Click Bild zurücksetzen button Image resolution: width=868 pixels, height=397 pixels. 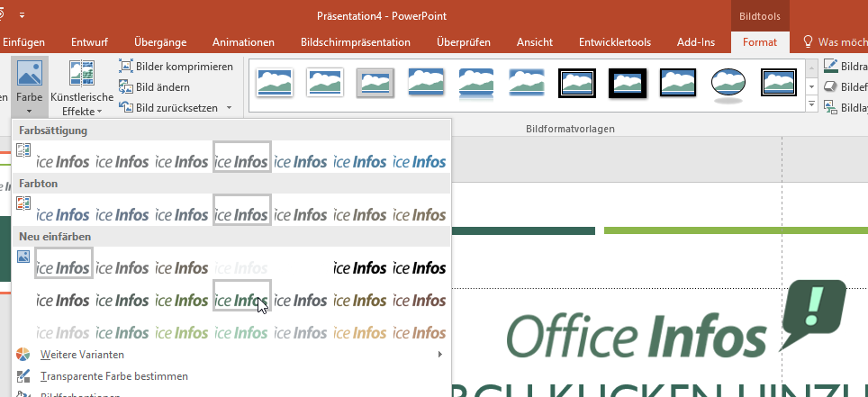(x=168, y=107)
